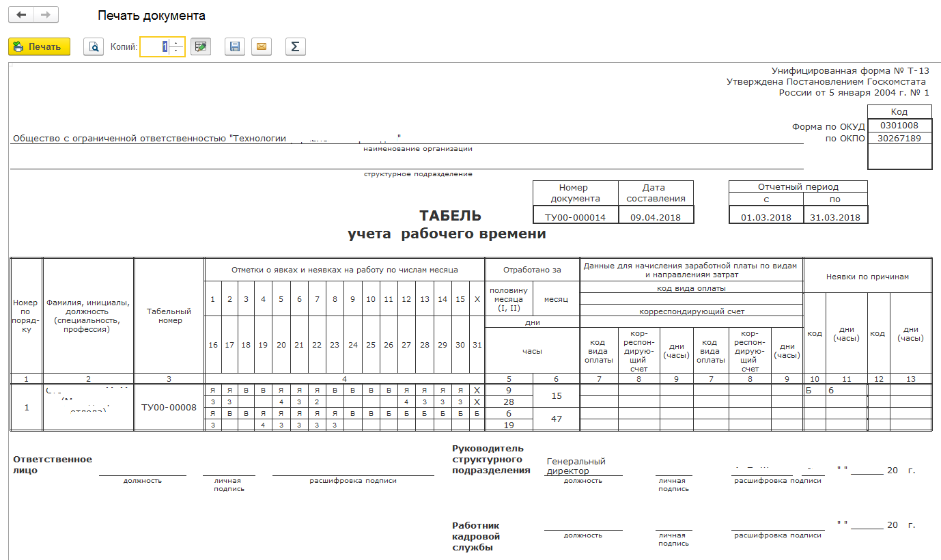Click period start date 01.03.2018
Image resolution: width=941 pixels, height=560 pixels.
click(x=766, y=217)
